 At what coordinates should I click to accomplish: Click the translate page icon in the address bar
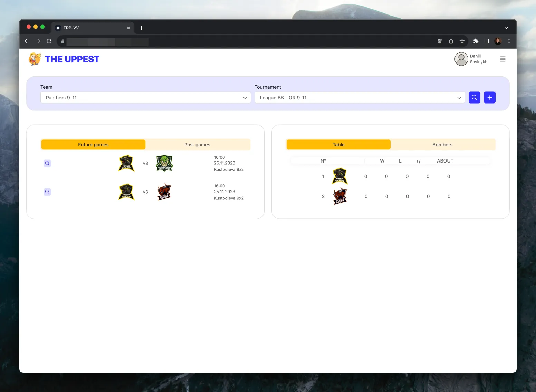click(440, 41)
